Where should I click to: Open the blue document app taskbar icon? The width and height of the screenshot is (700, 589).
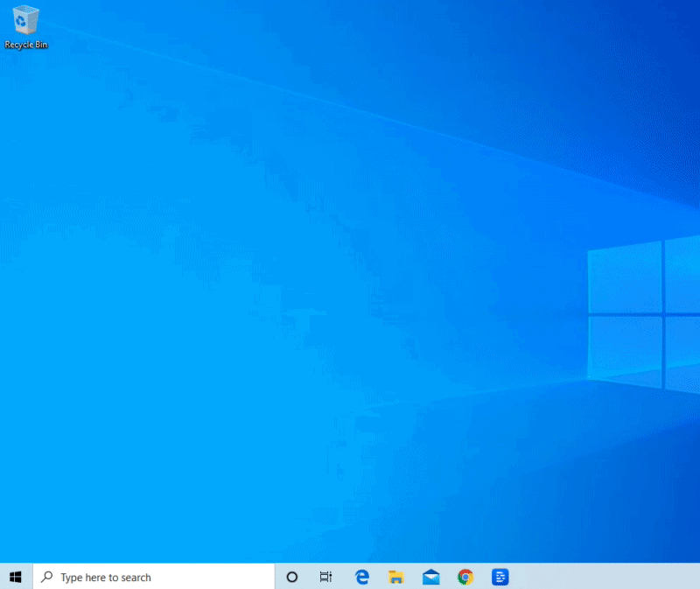(x=500, y=577)
